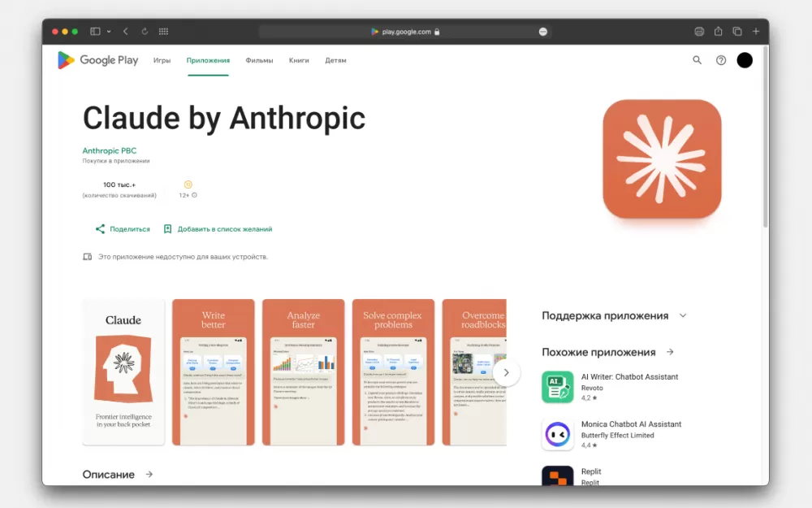This screenshot has width=812, height=508.
Task: Reload the page in Safari
Action: (x=145, y=32)
